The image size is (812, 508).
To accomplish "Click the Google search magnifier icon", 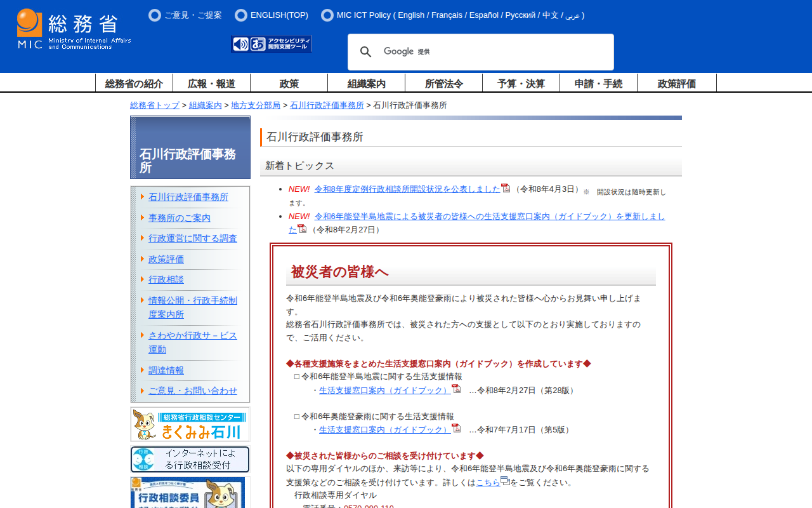I will tap(366, 52).
